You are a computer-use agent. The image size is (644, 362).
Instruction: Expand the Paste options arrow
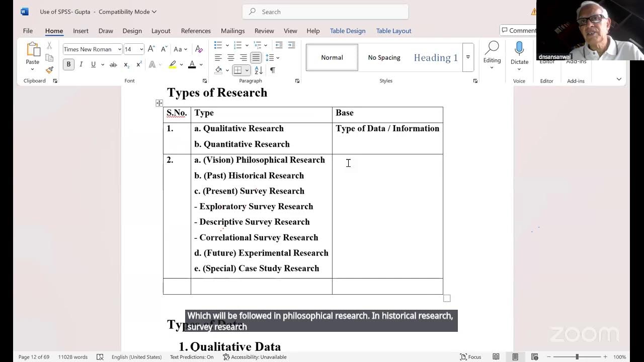click(x=33, y=69)
